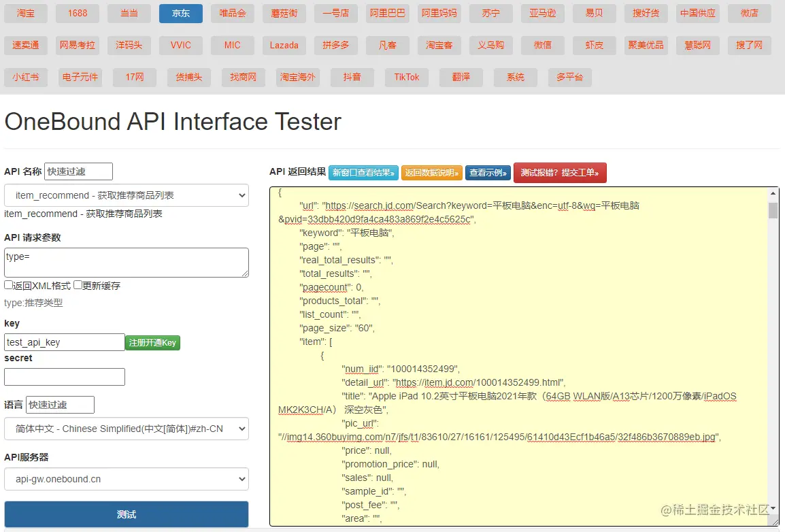The width and height of the screenshot is (785, 532).
Task: Focus the 语言 quick filter field
Action: tap(60, 405)
